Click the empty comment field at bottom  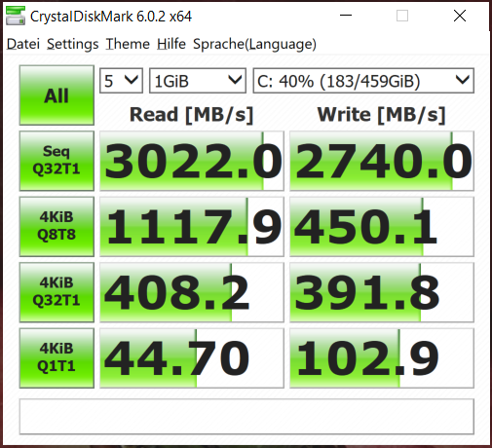click(246, 417)
